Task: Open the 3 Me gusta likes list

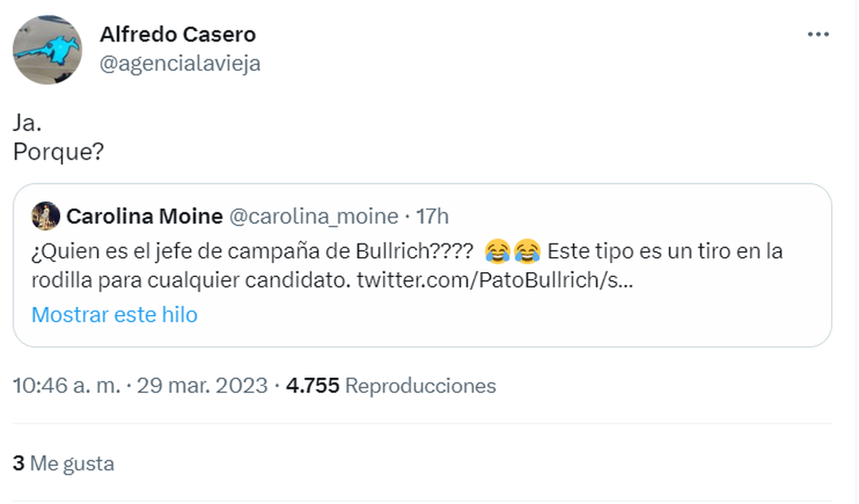Action: pyautogui.click(x=64, y=463)
